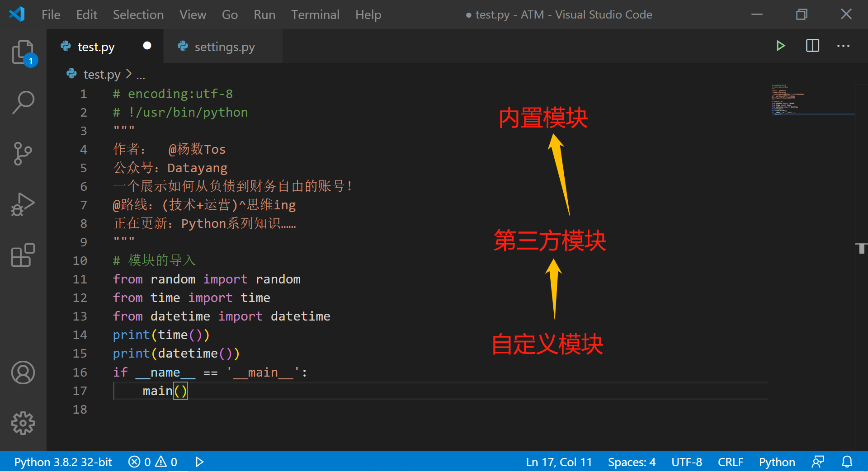Open the editor More Actions menu
This screenshot has height=472, width=868.
tap(843, 46)
